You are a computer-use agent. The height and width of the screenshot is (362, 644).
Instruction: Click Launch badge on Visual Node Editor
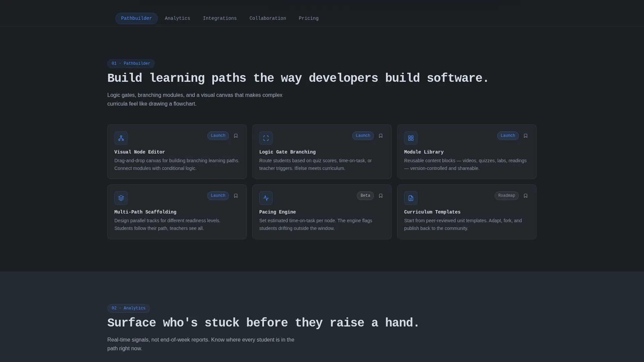pos(218,136)
